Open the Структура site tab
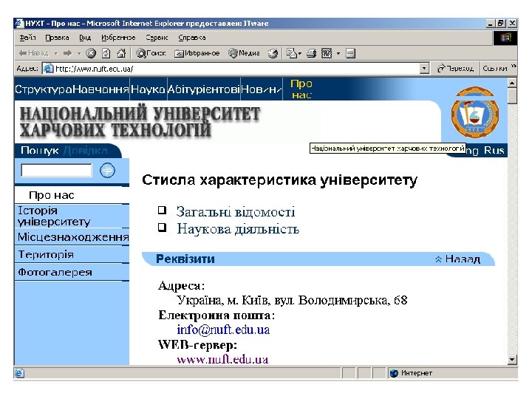Viewport: 532px width, 399px height. (44, 89)
